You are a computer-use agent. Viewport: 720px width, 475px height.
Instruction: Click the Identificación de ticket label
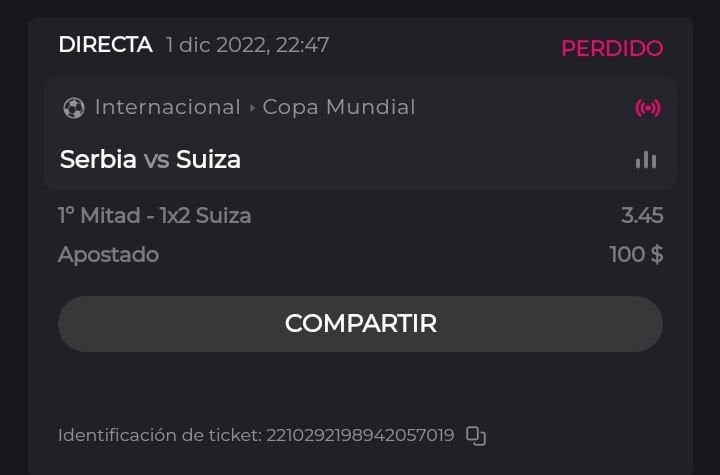coord(160,436)
